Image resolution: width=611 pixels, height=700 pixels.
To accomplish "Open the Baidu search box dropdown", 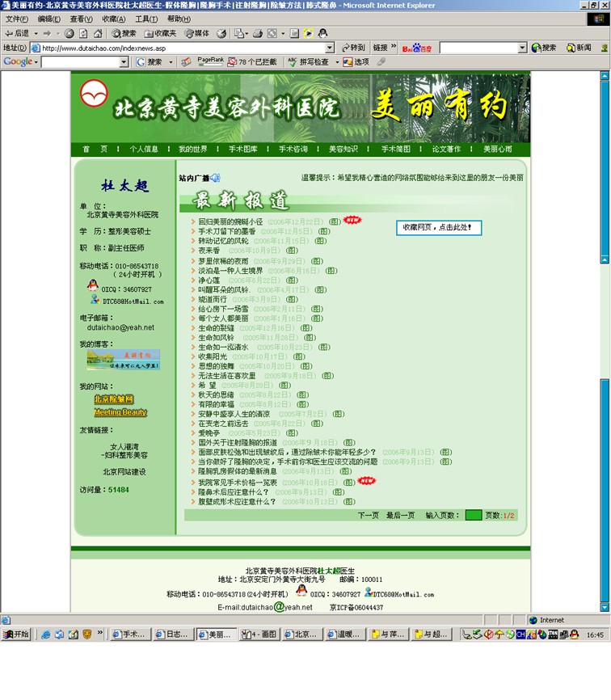I will (522, 48).
